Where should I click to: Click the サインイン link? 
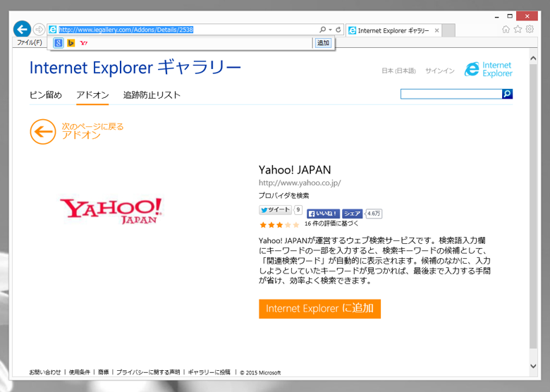(x=440, y=71)
